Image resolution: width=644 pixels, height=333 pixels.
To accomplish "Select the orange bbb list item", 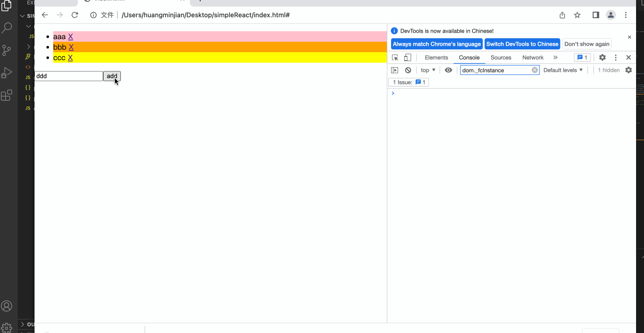I will pos(220,47).
